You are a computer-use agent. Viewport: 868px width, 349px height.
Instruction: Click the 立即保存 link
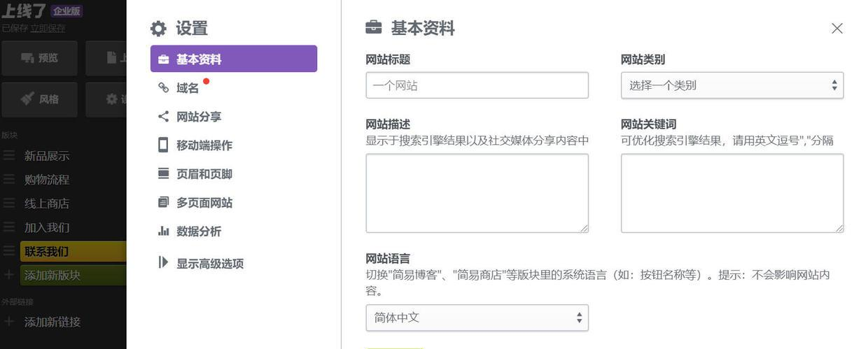pos(48,28)
